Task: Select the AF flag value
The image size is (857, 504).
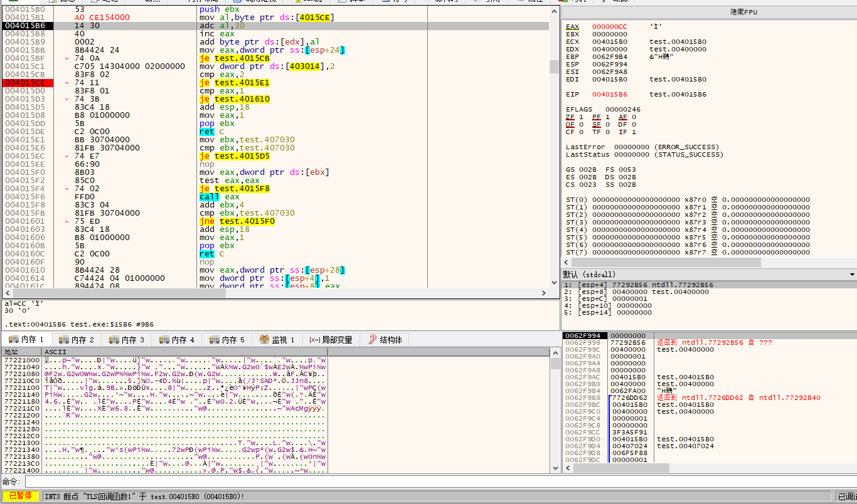Action: (x=633, y=117)
